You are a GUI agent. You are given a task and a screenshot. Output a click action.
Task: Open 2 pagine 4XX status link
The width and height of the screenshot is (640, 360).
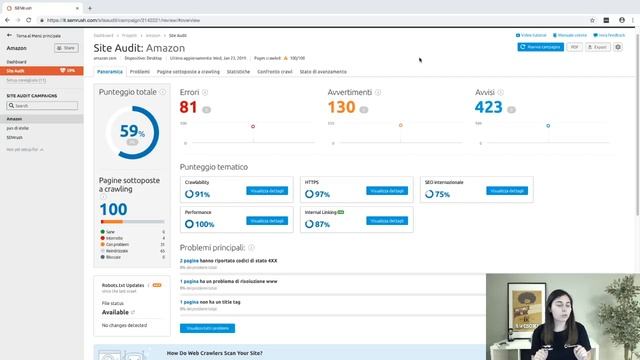pos(189,261)
